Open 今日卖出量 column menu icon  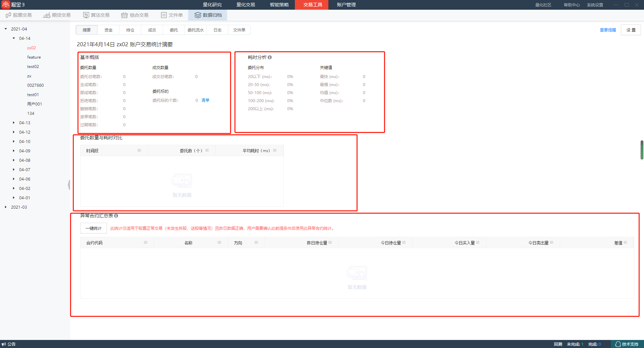coord(551,242)
